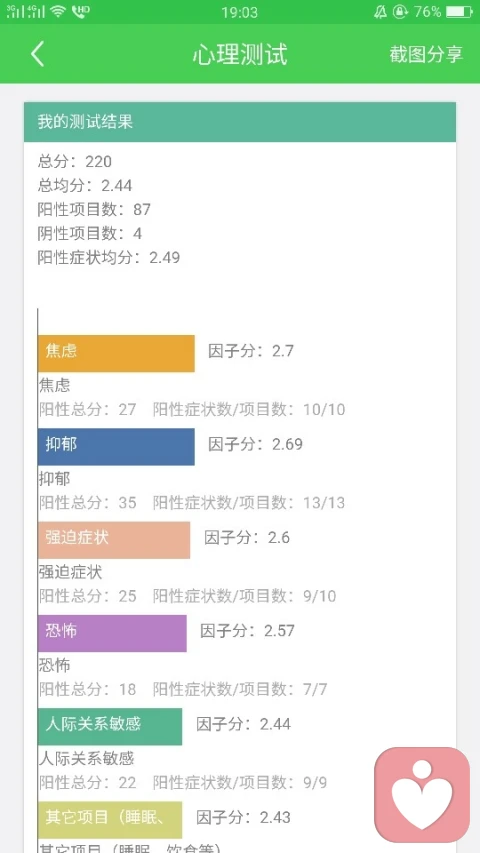This screenshot has height=853, width=480.
Task: Select the 我的测试结果 header bar
Action: pos(240,122)
